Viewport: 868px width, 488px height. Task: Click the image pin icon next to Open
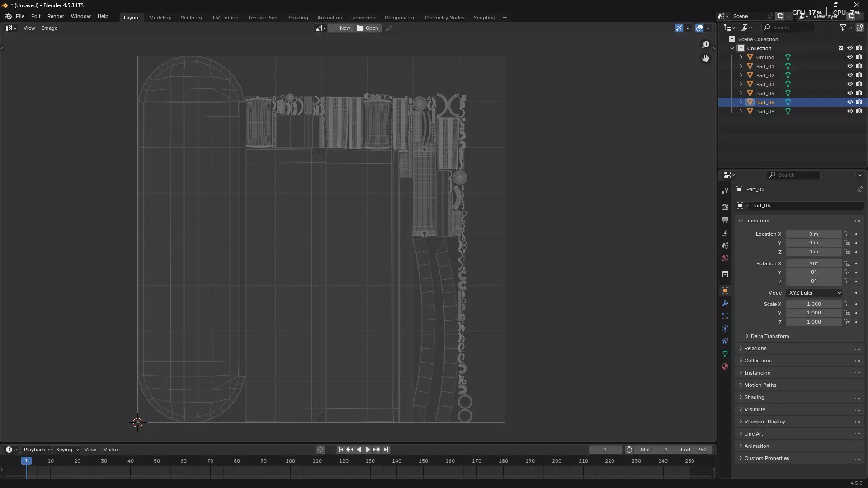click(x=389, y=28)
